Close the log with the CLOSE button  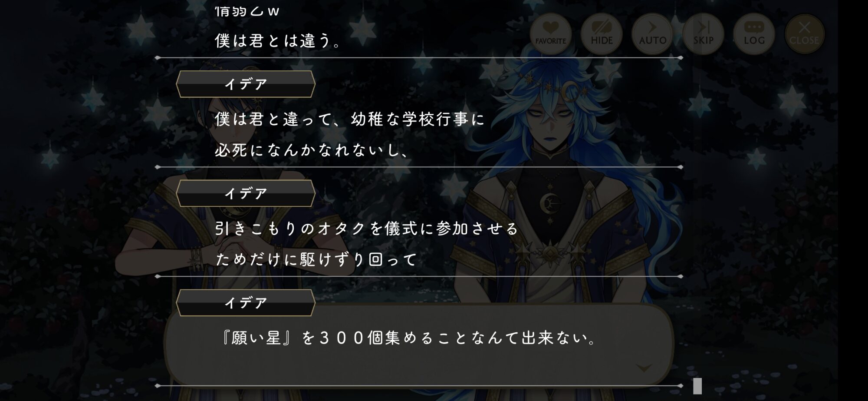[x=804, y=34]
